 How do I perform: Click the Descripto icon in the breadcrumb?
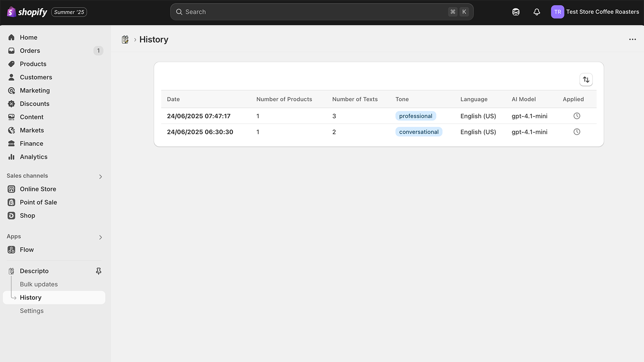125,39
